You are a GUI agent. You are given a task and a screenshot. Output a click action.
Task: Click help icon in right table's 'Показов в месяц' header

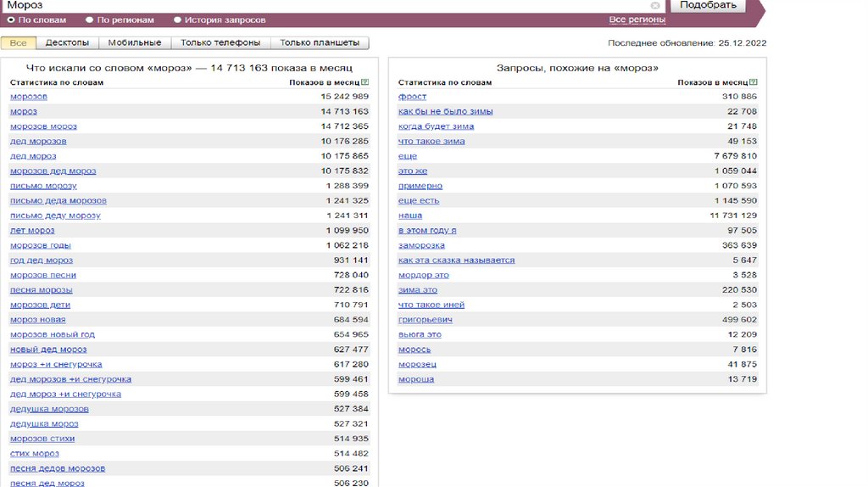coord(754,82)
